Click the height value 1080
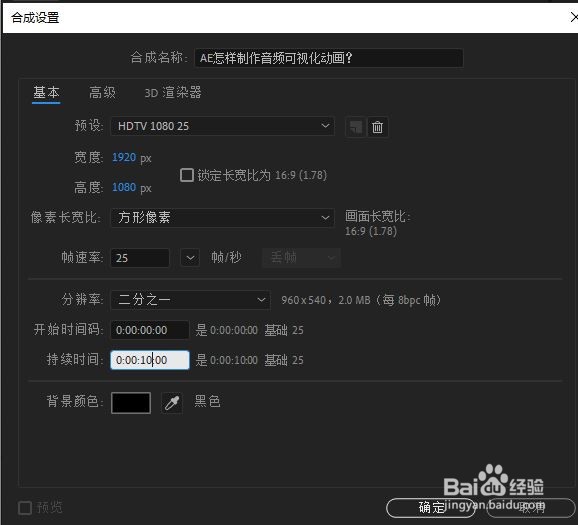Viewport: 578px width, 525px height. 124,187
